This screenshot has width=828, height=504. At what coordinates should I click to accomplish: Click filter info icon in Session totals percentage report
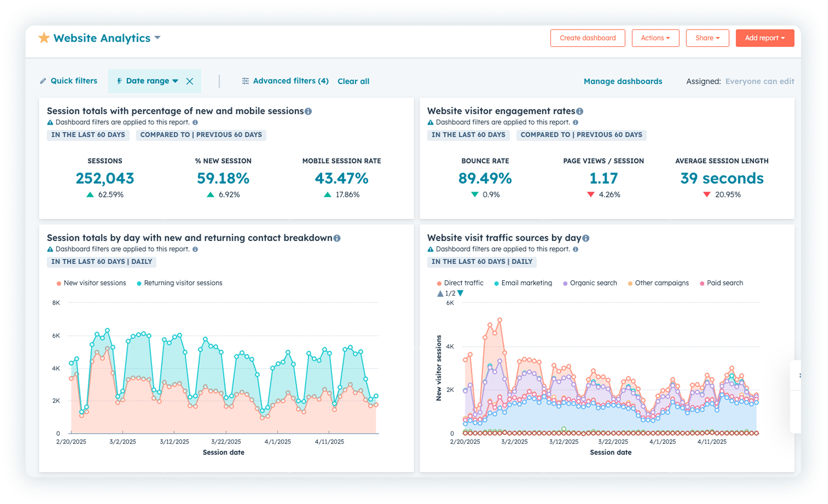pyautogui.click(x=195, y=123)
